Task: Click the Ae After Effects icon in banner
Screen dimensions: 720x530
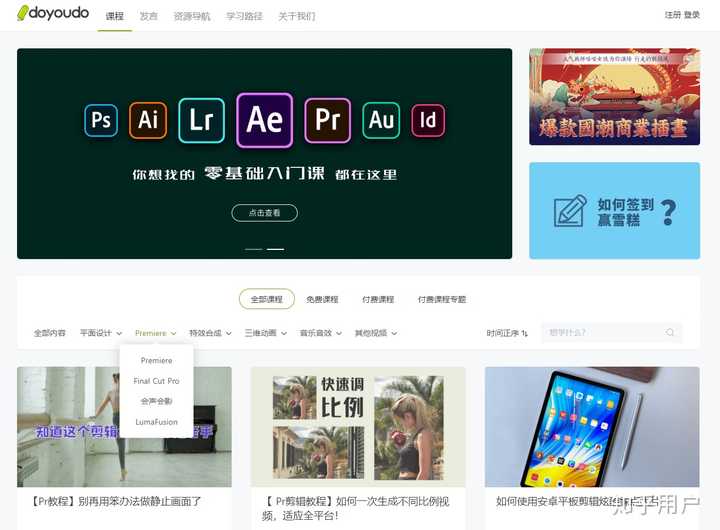Action: point(264,120)
